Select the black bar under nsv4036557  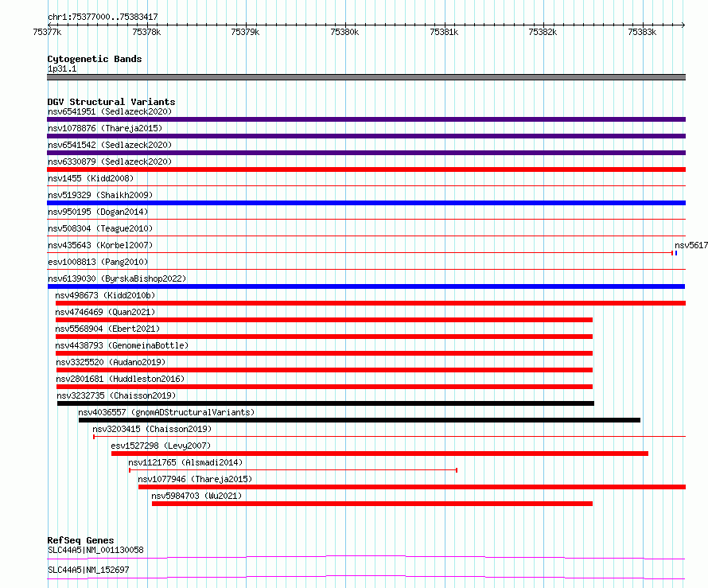[360, 420]
